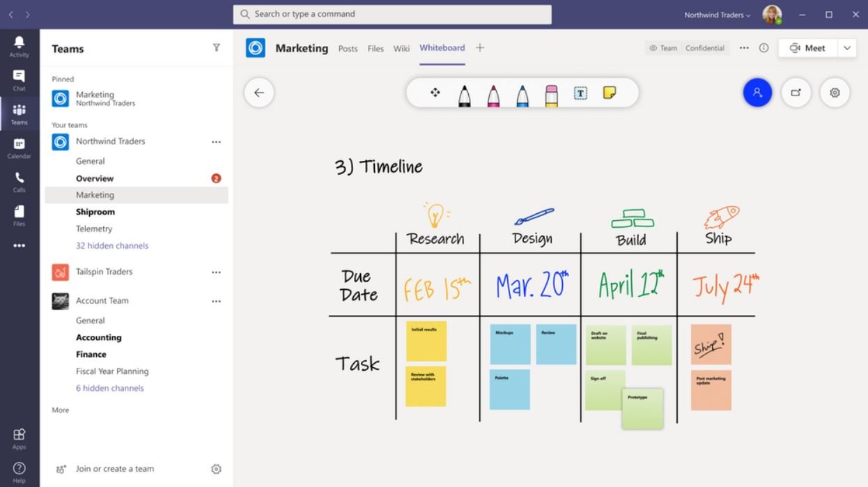Open the Posts tab
Viewport: 868px width, 487px height.
point(348,49)
